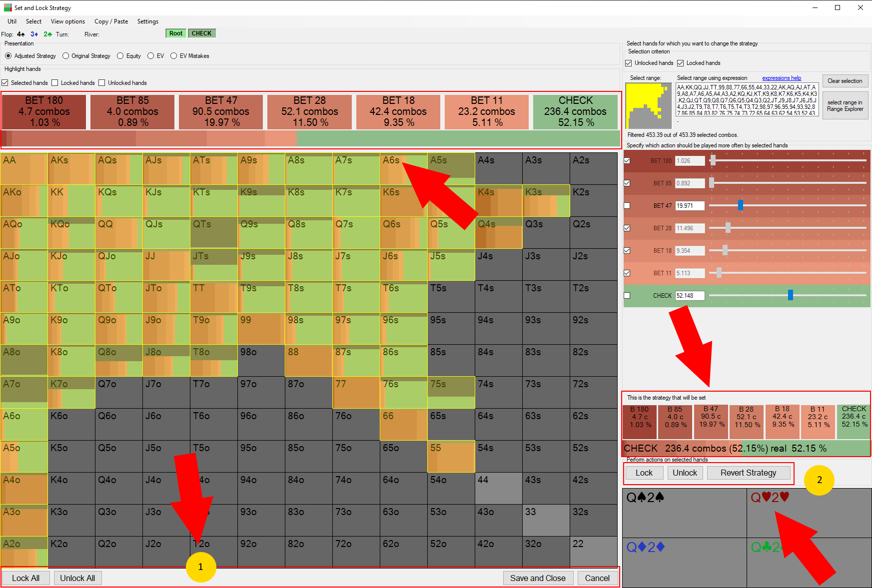This screenshot has height=588, width=872.
Task: Click Lock All button
Action: tap(25, 578)
